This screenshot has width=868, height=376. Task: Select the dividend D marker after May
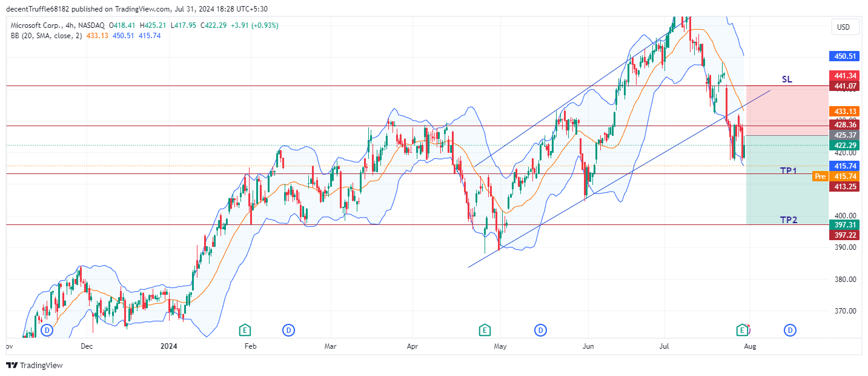coord(540,330)
